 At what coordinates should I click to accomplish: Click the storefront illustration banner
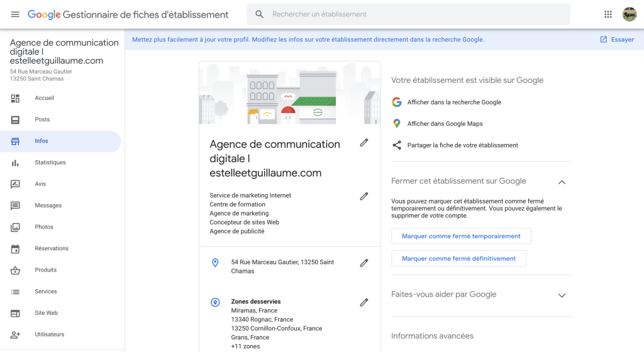(289, 93)
